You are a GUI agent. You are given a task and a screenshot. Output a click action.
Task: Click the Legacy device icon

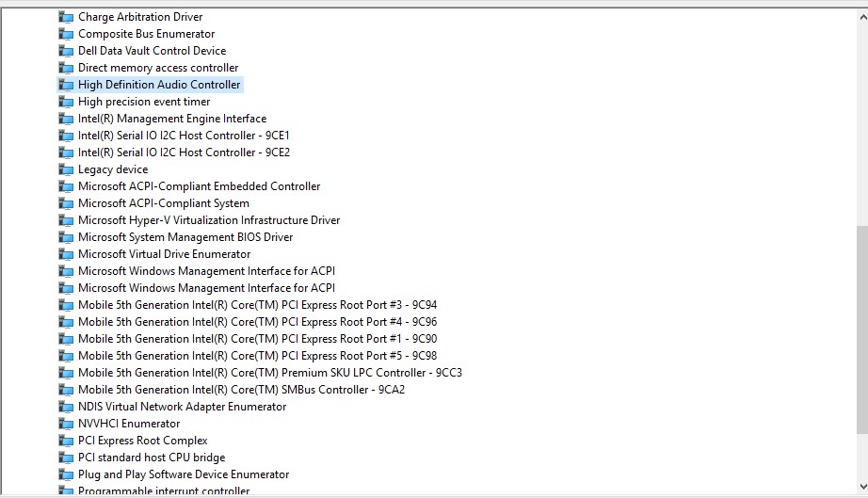[x=66, y=169]
